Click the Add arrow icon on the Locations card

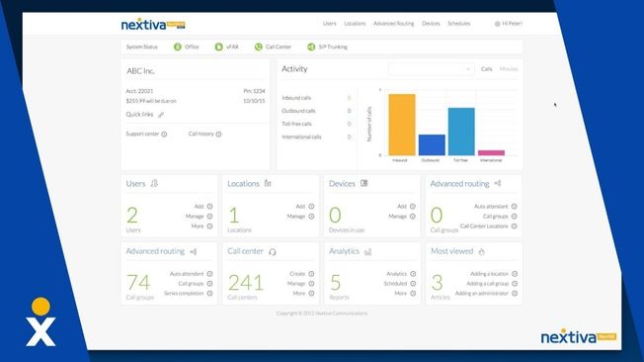click(x=311, y=207)
